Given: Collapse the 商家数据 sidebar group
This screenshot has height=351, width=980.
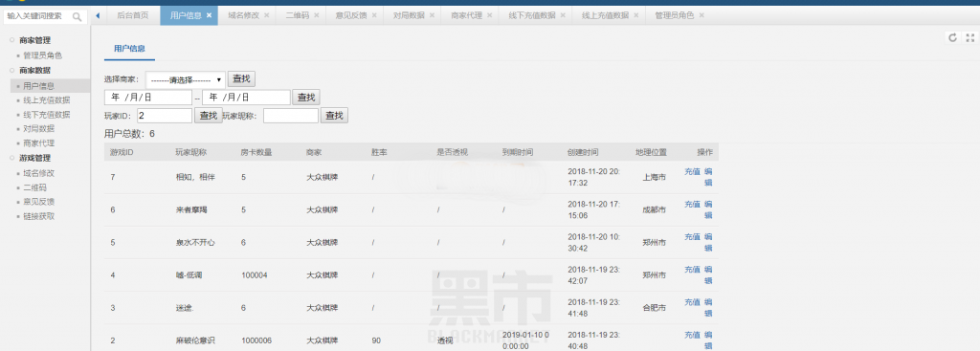Looking at the screenshot, I should tap(35, 70).
